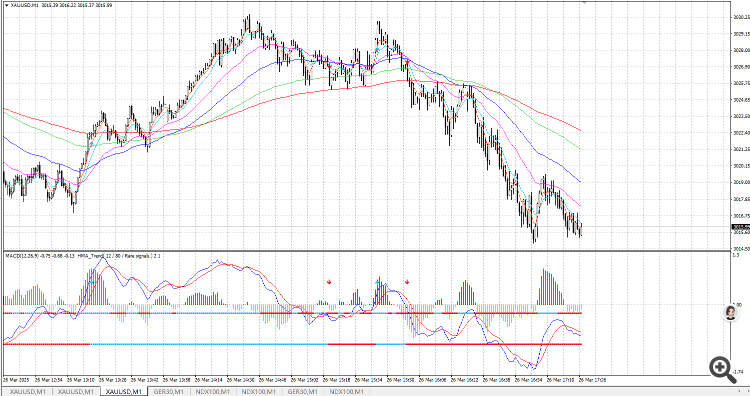The width and height of the screenshot is (750, 396).
Task: Click the blue buy arrow on price chart near 13:10
Action: pos(91,143)
